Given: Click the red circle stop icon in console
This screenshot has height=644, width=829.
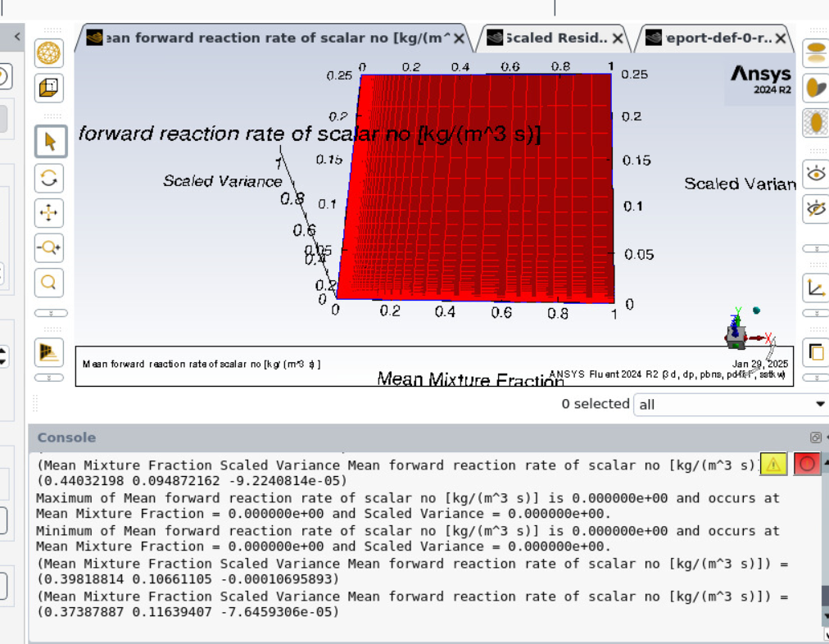Looking at the screenshot, I should (x=807, y=465).
